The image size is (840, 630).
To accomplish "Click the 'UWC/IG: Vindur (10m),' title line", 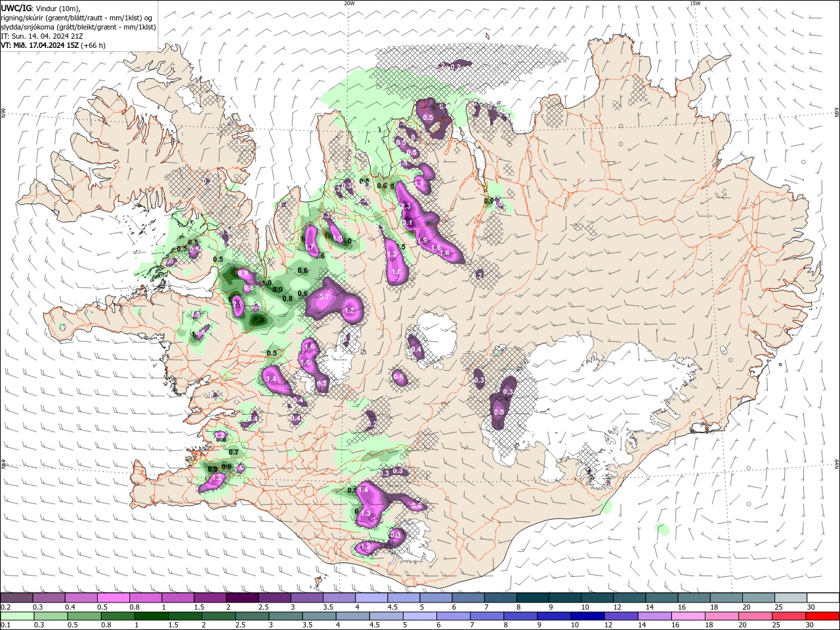I will [x=41, y=8].
